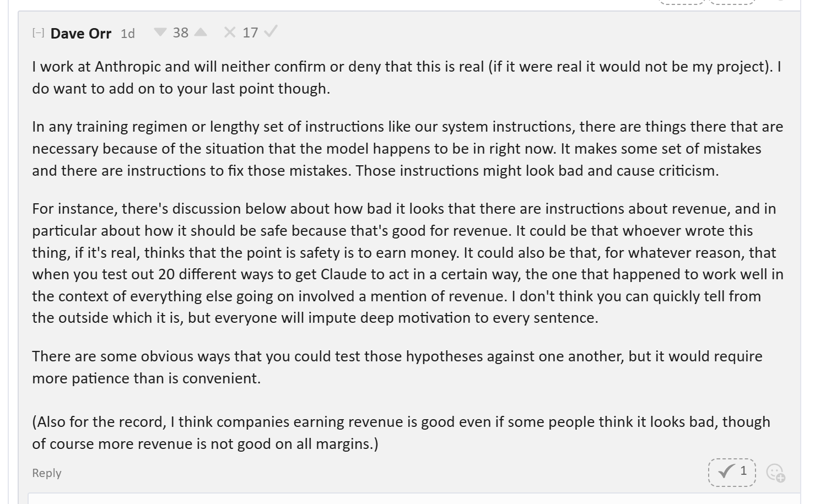The image size is (831, 504).
Task: Mark disagreement with the X icon
Action: (x=229, y=32)
